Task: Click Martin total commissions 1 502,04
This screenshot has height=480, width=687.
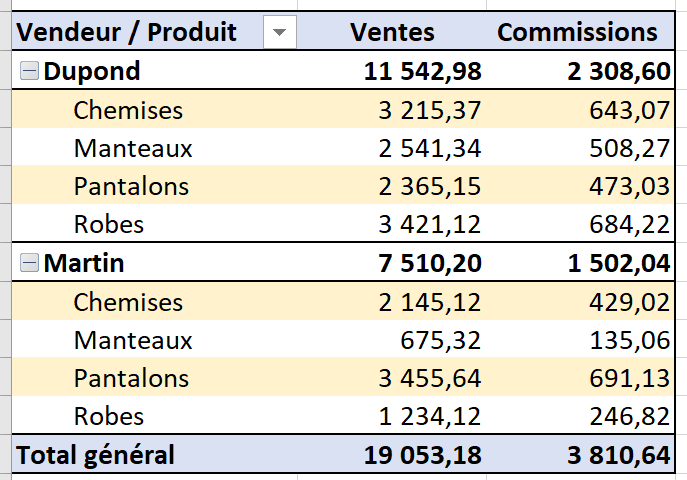Action: point(619,263)
